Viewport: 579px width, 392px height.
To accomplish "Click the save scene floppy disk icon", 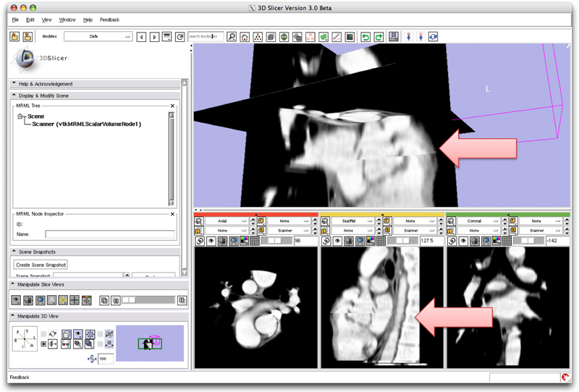I will point(394,36).
